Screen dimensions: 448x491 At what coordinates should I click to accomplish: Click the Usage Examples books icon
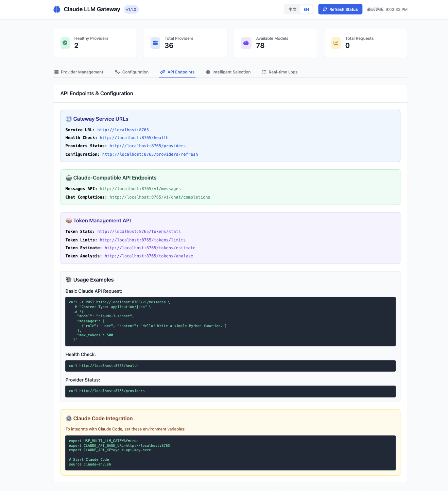pos(69,280)
